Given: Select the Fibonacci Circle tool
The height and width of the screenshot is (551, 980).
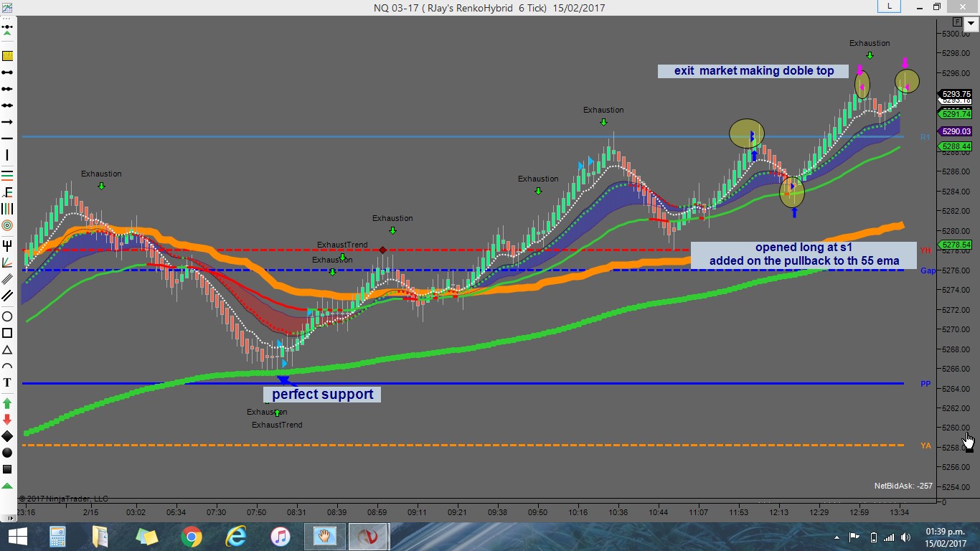Looking at the screenshot, I should [x=7, y=225].
